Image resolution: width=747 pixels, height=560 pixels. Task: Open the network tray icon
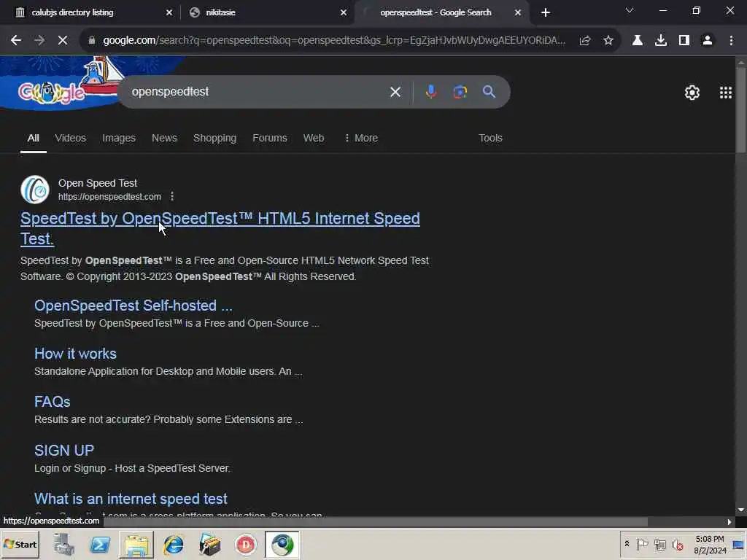point(659,544)
